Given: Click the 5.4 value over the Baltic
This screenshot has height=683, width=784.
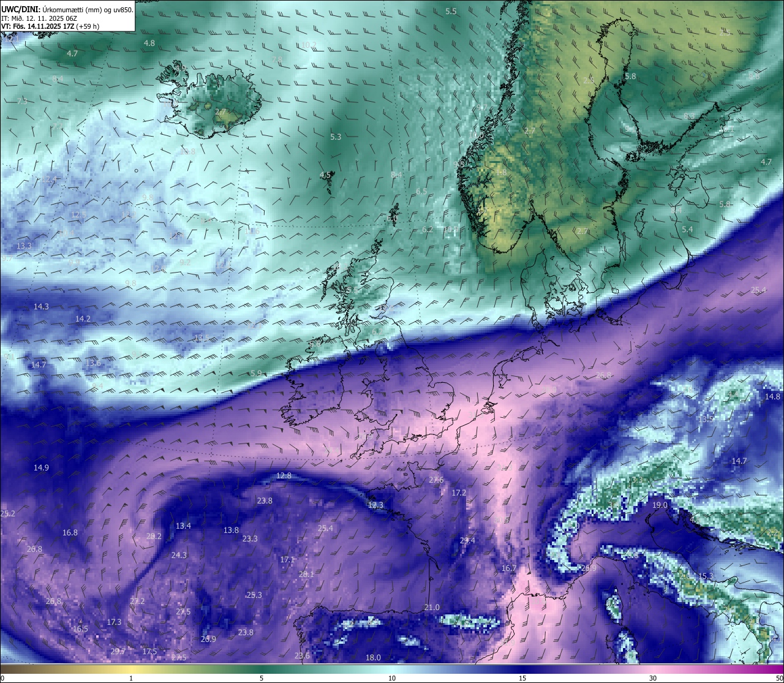Looking at the screenshot, I should [687, 229].
